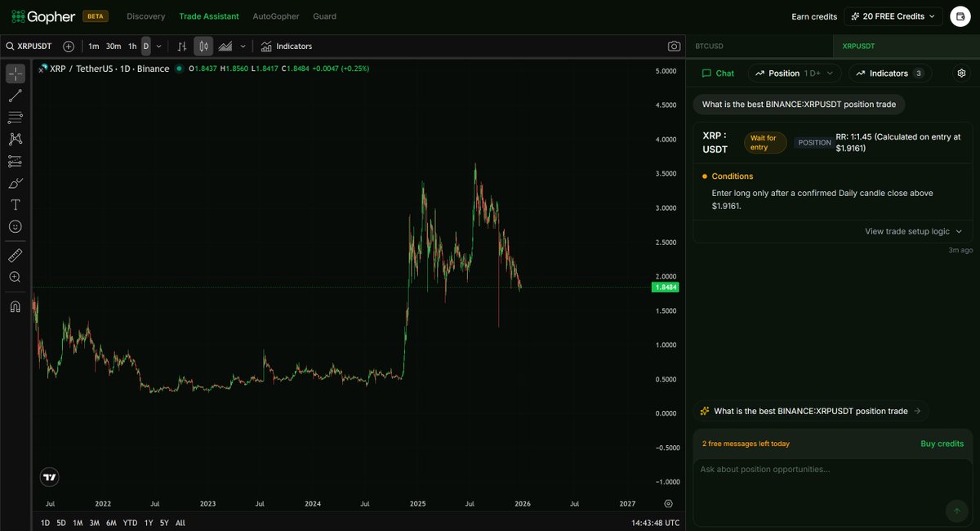
Task: Open the emoji icons tool
Action: click(16, 226)
